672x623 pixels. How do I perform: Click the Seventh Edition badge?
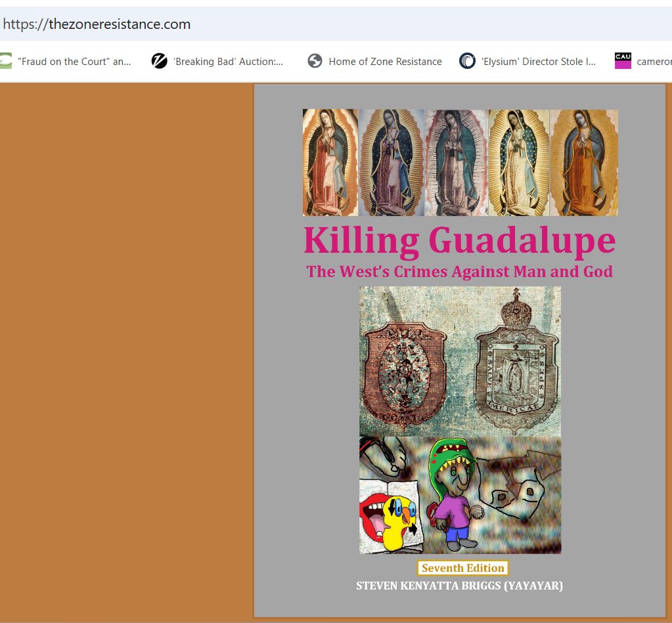463,568
